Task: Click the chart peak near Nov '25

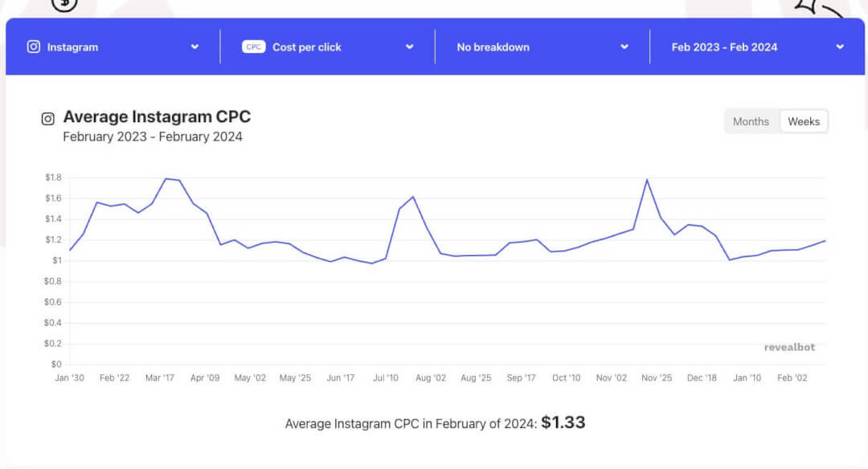Action: pos(649,180)
